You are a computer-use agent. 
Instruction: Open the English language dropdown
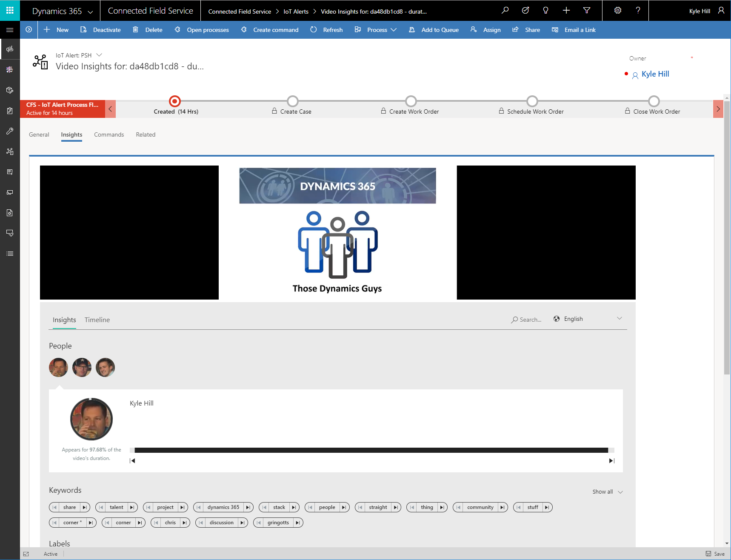[588, 319]
